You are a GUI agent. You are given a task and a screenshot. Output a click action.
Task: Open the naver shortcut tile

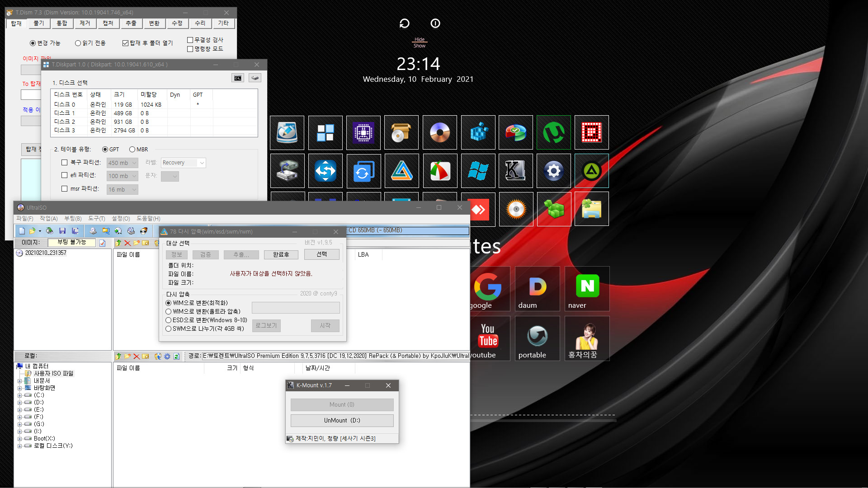tap(587, 289)
